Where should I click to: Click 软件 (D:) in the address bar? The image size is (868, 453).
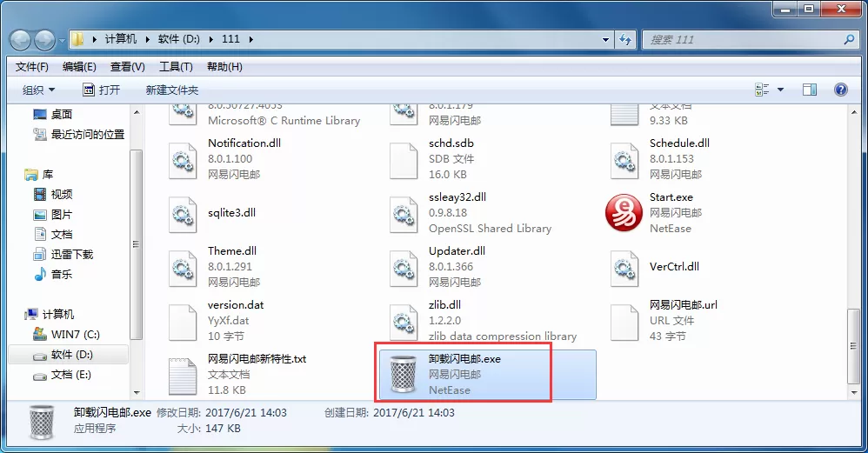point(179,39)
